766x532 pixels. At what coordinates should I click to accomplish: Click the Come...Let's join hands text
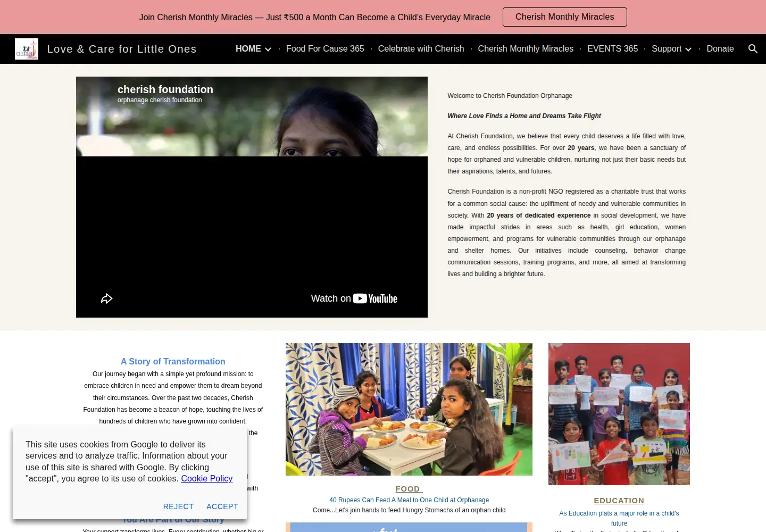coord(409,510)
